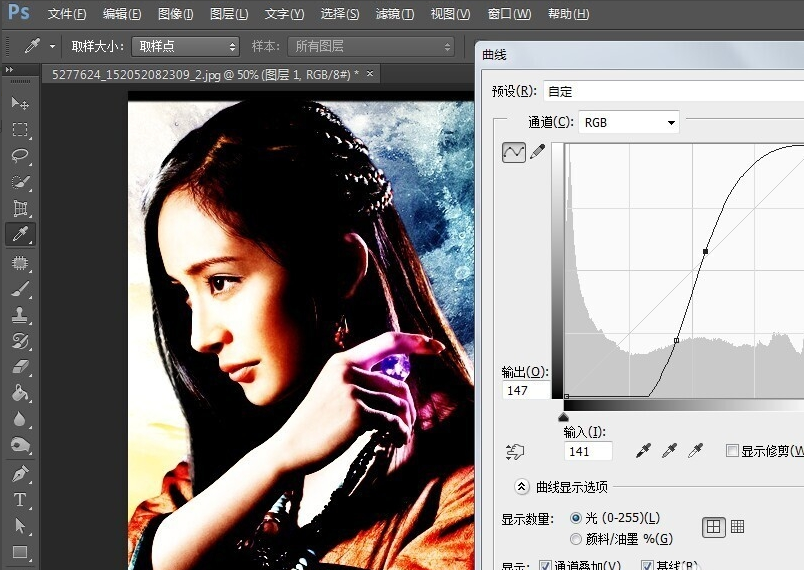Viewport: 804px width, 570px height.
Task: Collapse the 曲线显示选项 section
Action: (x=521, y=486)
